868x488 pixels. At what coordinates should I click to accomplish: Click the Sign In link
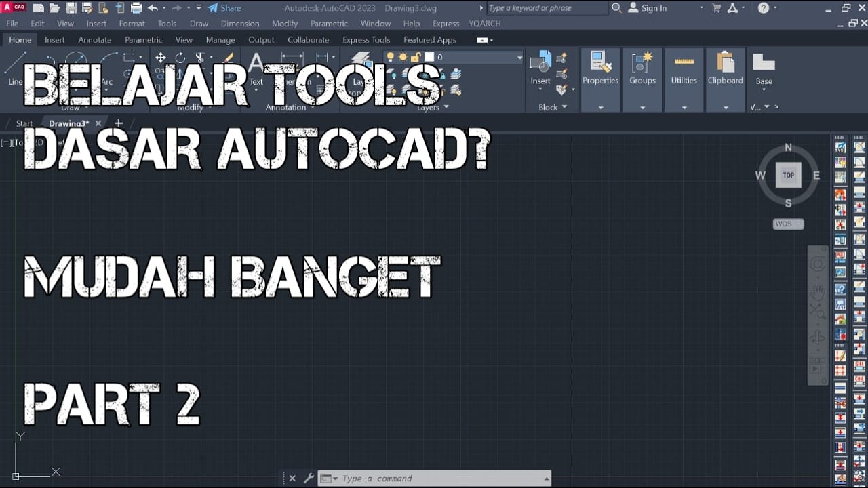click(647, 8)
